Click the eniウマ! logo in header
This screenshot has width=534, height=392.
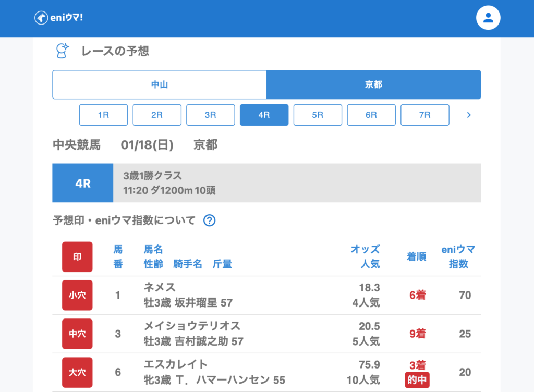click(x=59, y=18)
